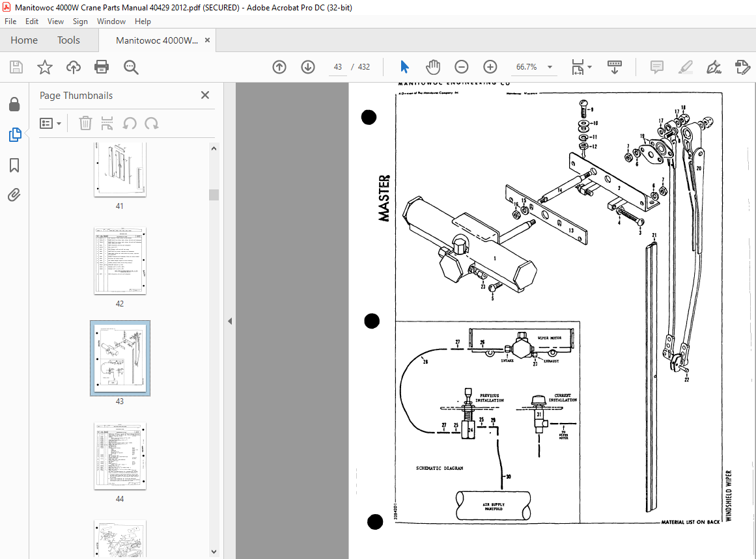Rotate pages clockwise
Screen dimensions: 756x559
[x=151, y=124]
